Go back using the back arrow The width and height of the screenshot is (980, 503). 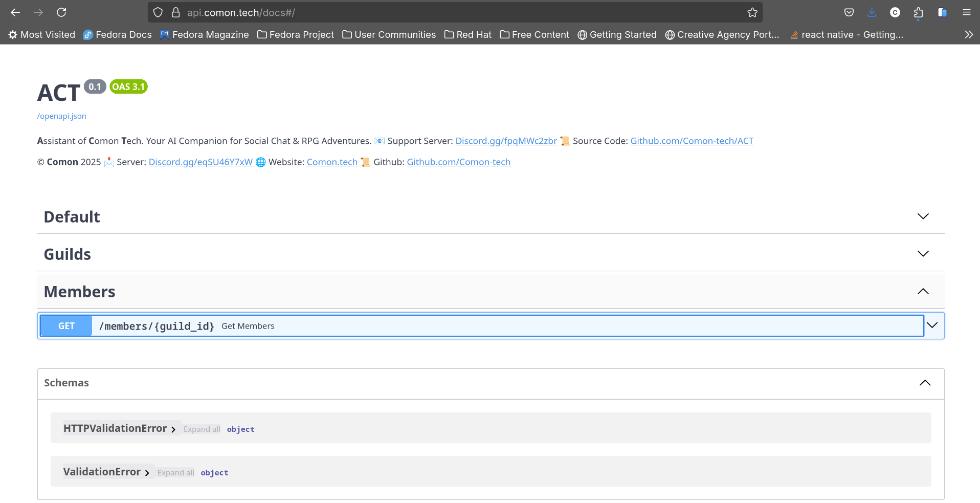[15, 12]
